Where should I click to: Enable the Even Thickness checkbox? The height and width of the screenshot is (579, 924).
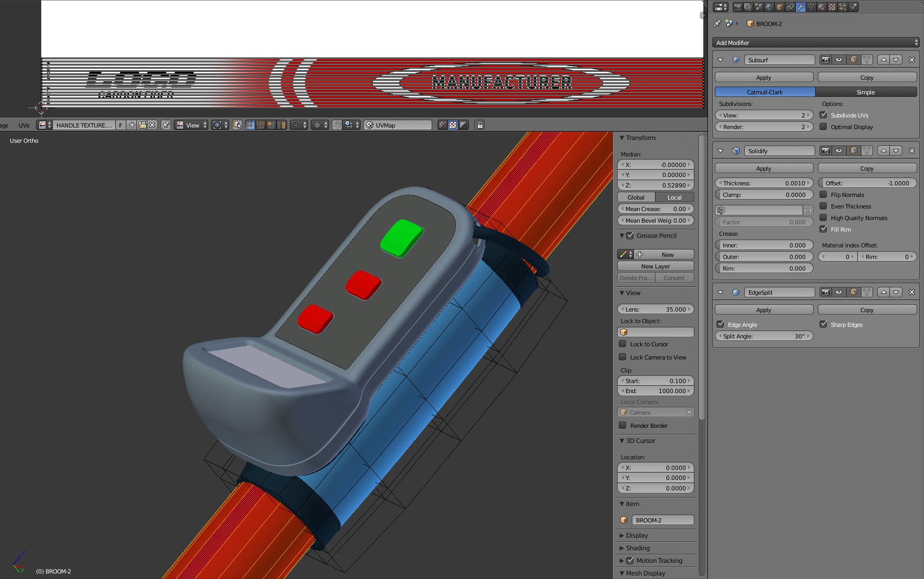823,206
